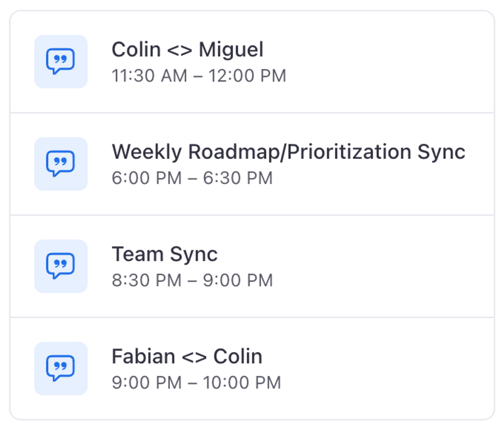Click the 9:00 PM – 10:00 PM time
504x430 pixels.
(196, 383)
